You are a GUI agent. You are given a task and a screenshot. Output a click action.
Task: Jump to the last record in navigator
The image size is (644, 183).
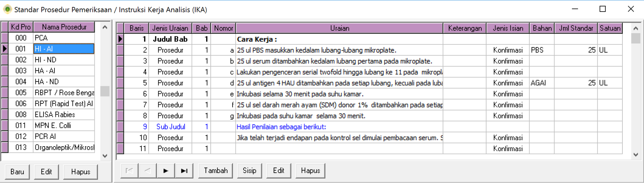[x=184, y=171]
